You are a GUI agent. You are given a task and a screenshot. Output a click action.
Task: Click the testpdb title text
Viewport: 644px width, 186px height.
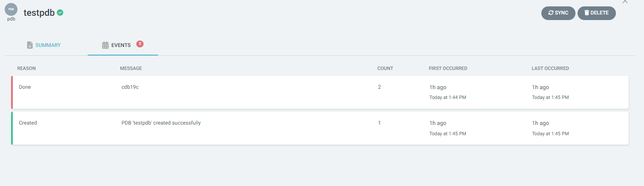pyautogui.click(x=39, y=13)
